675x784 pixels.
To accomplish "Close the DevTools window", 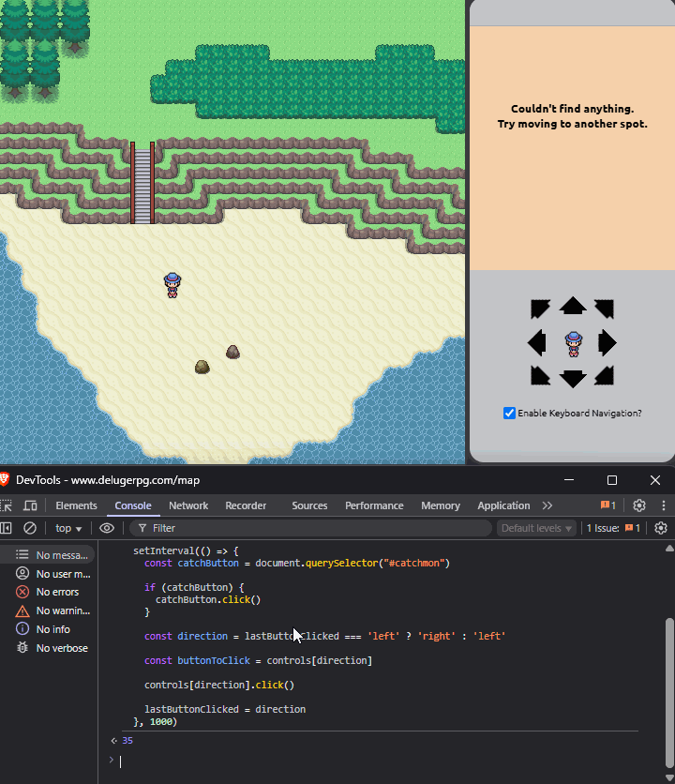I will tap(655, 480).
